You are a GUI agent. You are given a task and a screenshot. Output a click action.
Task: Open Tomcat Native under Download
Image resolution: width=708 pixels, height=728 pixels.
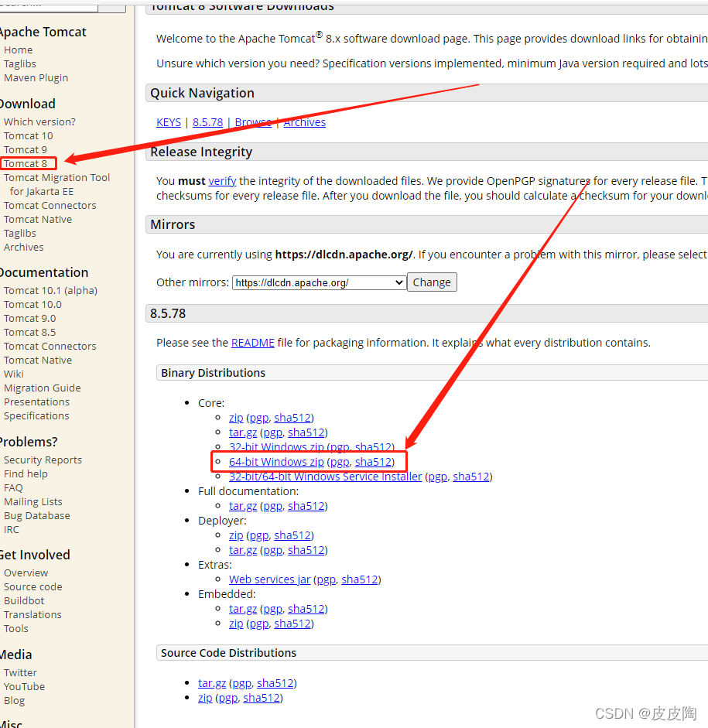(38, 219)
